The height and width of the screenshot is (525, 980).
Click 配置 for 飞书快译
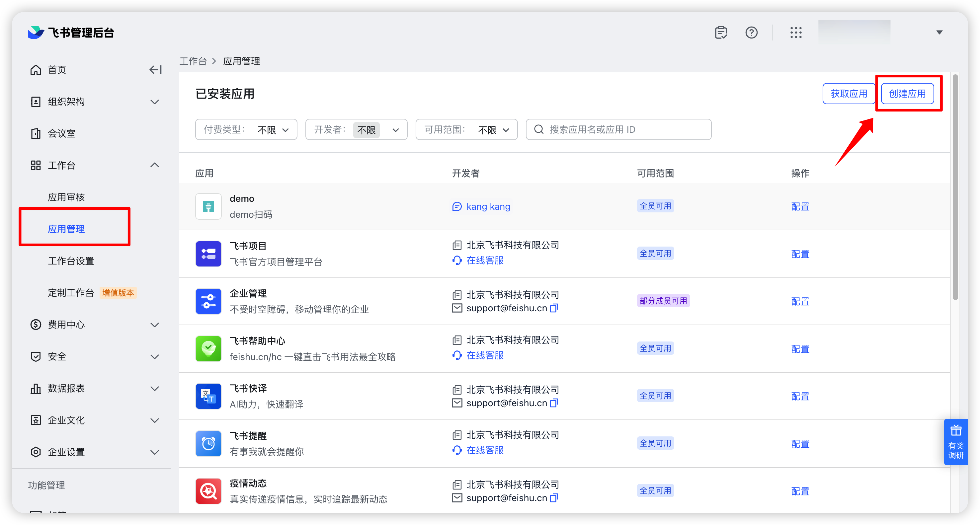[800, 397]
